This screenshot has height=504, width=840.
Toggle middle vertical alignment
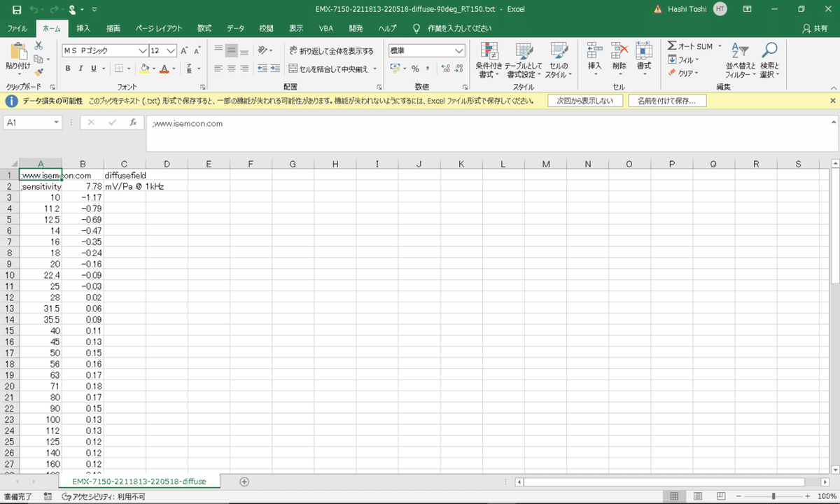[231, 51]
